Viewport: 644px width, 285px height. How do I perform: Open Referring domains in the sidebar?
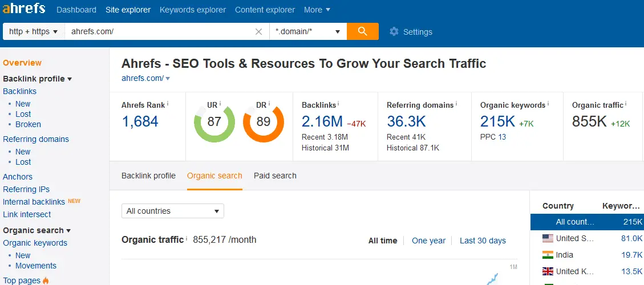[x=36, y=139]
